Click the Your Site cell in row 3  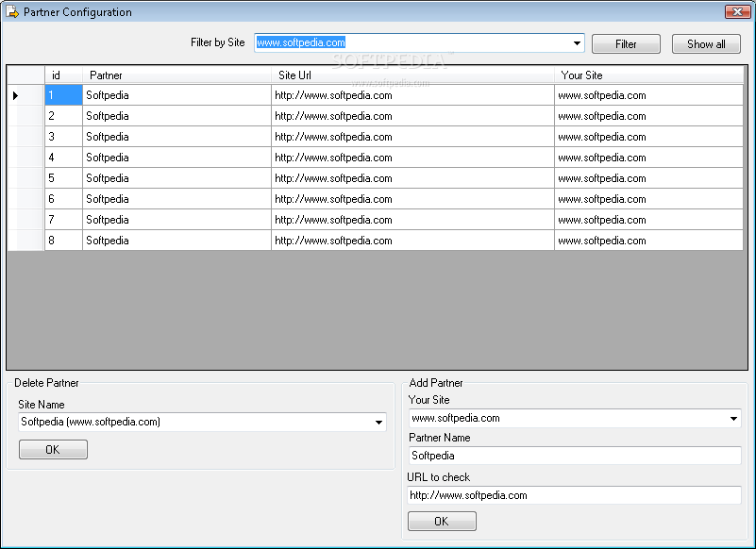click(x=649, y=137)
